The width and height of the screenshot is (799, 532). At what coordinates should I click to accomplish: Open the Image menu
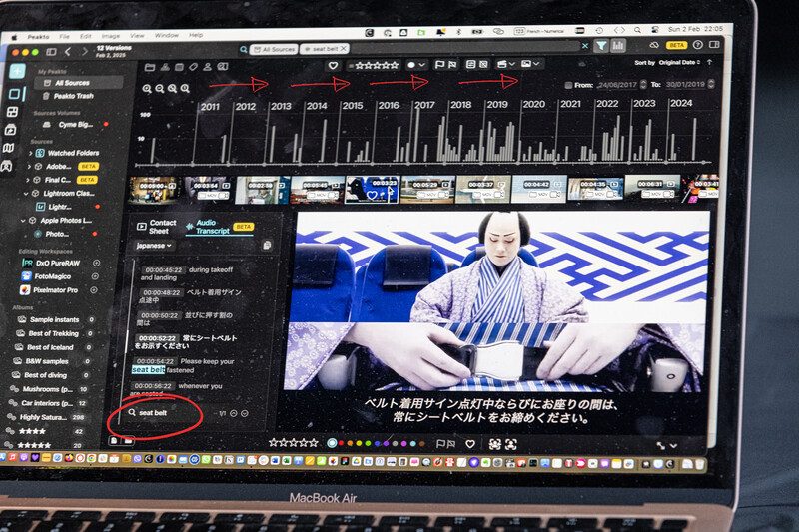[x=111, y=36]
